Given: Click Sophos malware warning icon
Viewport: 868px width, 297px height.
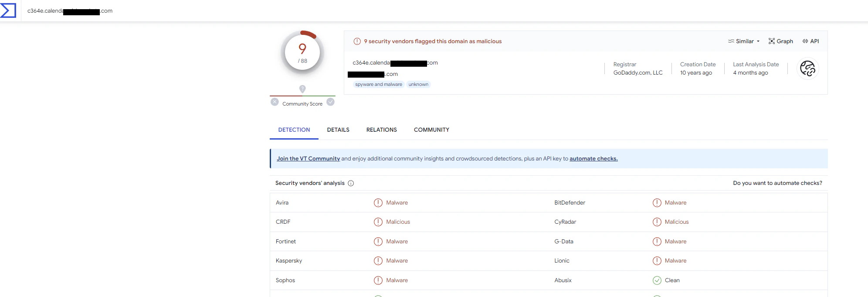Looking at the screenshot, I should click(x=378, y=280).
